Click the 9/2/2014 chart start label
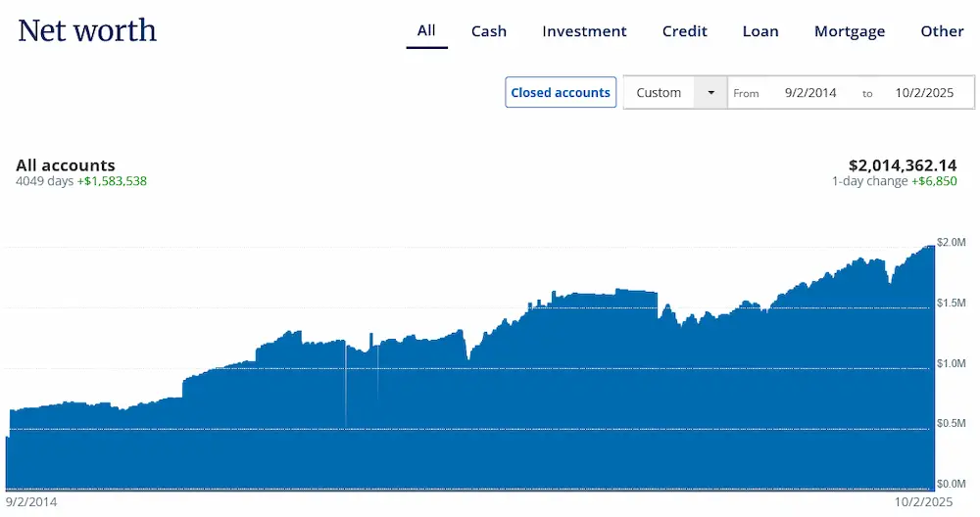 click(30, 500)
